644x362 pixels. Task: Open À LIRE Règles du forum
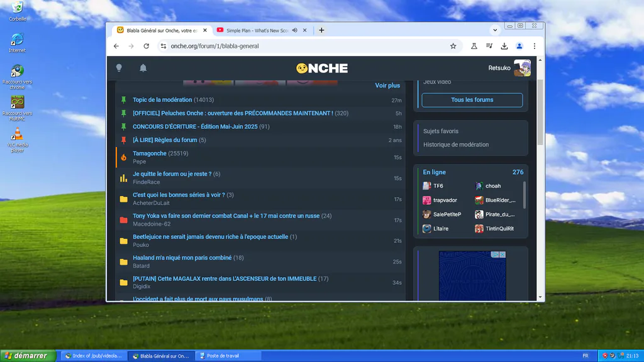click(x=165, y=140)
